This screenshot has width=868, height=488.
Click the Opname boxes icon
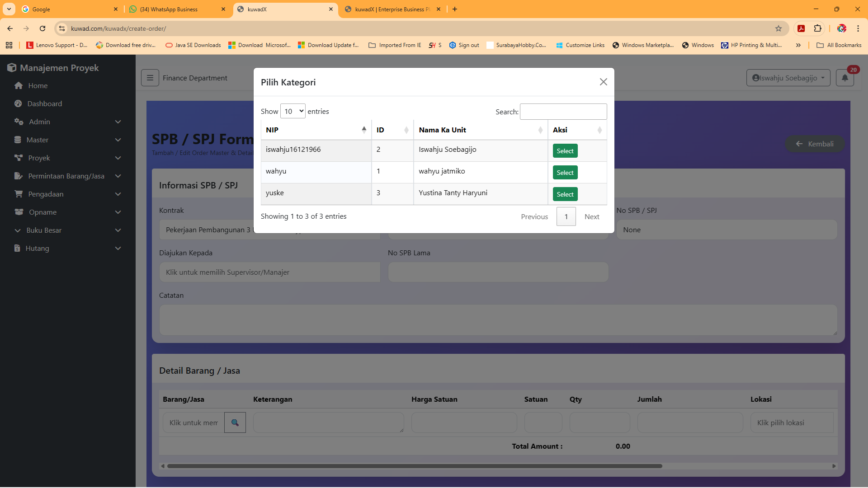(19, 212)
